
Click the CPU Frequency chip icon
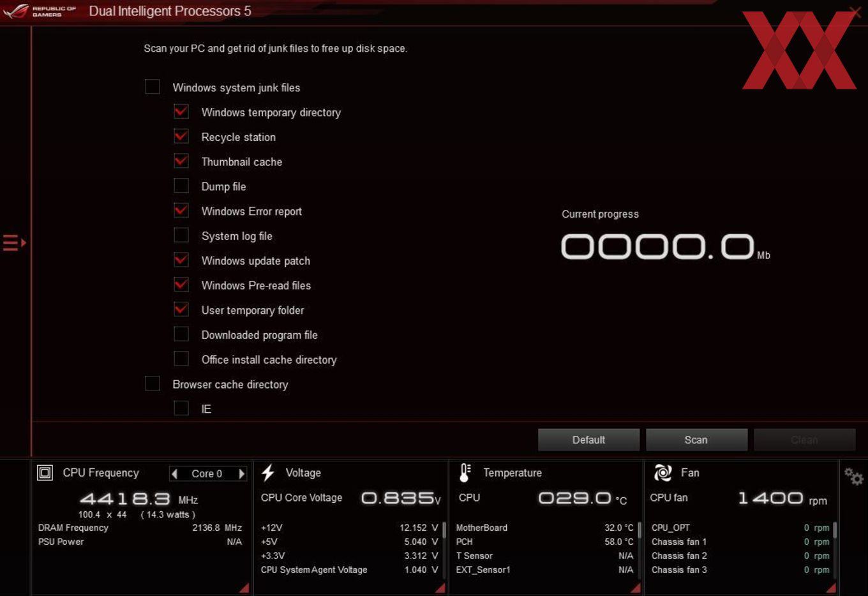pos(45,473)
